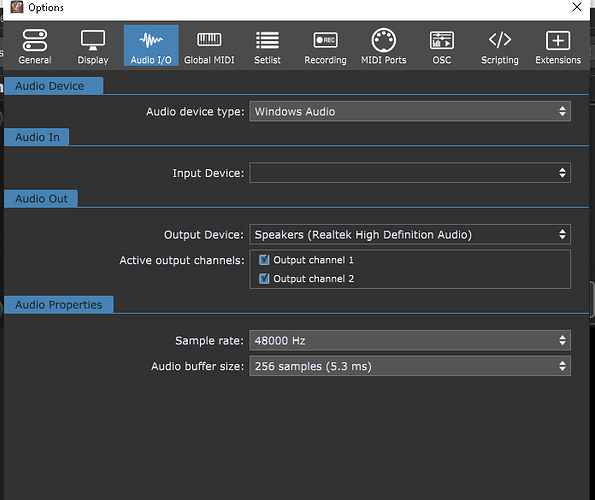Open Scripting options code icon

500,46
